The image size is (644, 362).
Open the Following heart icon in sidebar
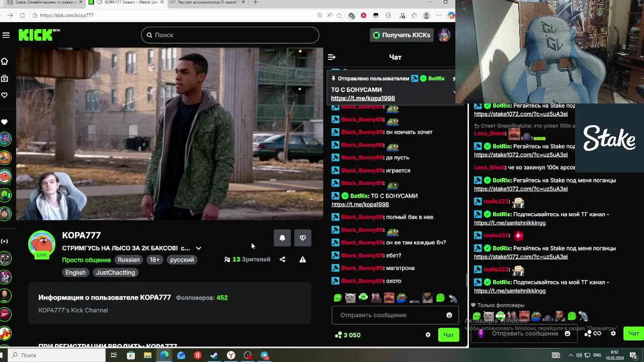pyautogui.click(x=5, y=95)
